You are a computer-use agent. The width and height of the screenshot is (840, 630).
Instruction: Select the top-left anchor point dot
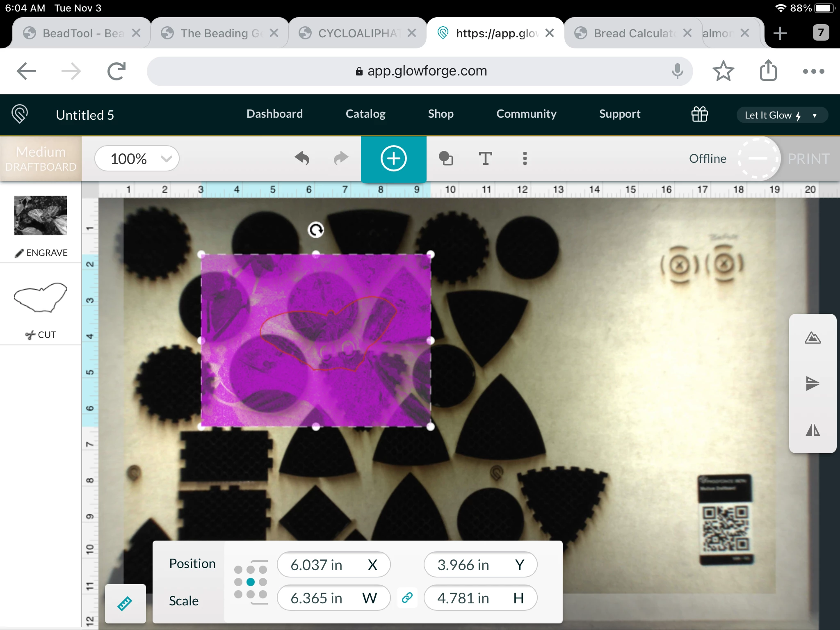coord(238,570)
